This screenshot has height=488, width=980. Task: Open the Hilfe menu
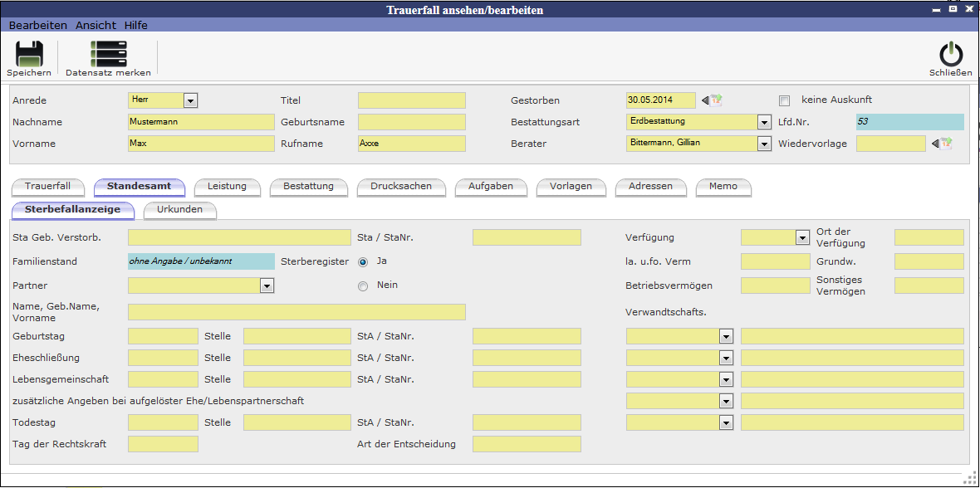[136, 26]
